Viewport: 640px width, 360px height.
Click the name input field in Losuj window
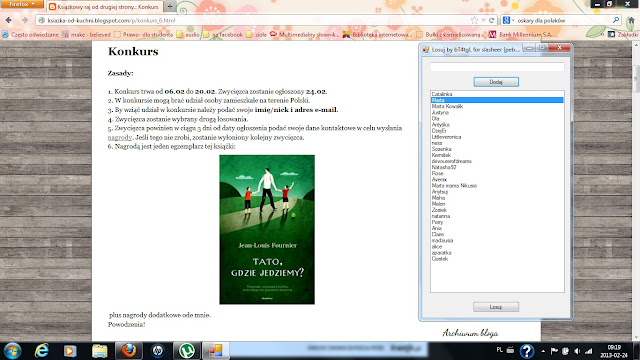497,67
